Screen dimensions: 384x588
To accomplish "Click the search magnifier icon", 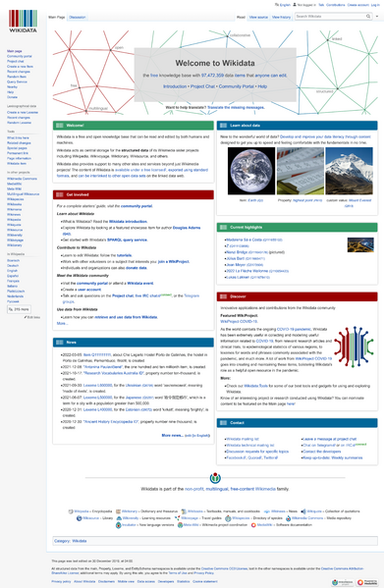I will pyautogui.click(x=368, y=16).
